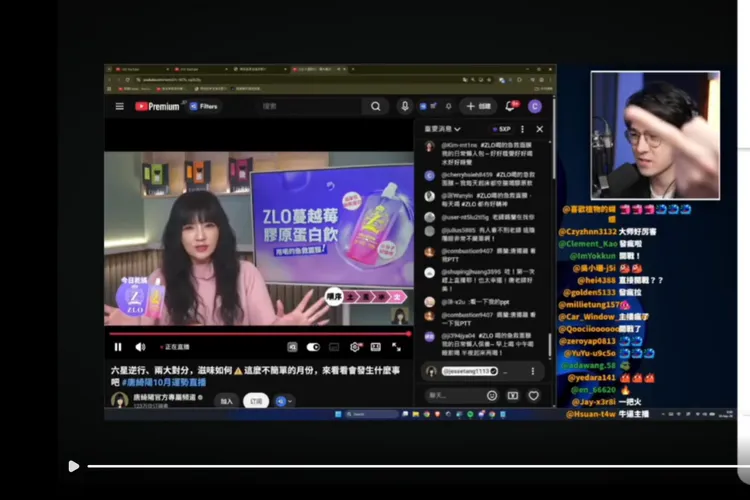Start voice search with microphone icon
Screen dimensions: 750x500
pos(405,106)
